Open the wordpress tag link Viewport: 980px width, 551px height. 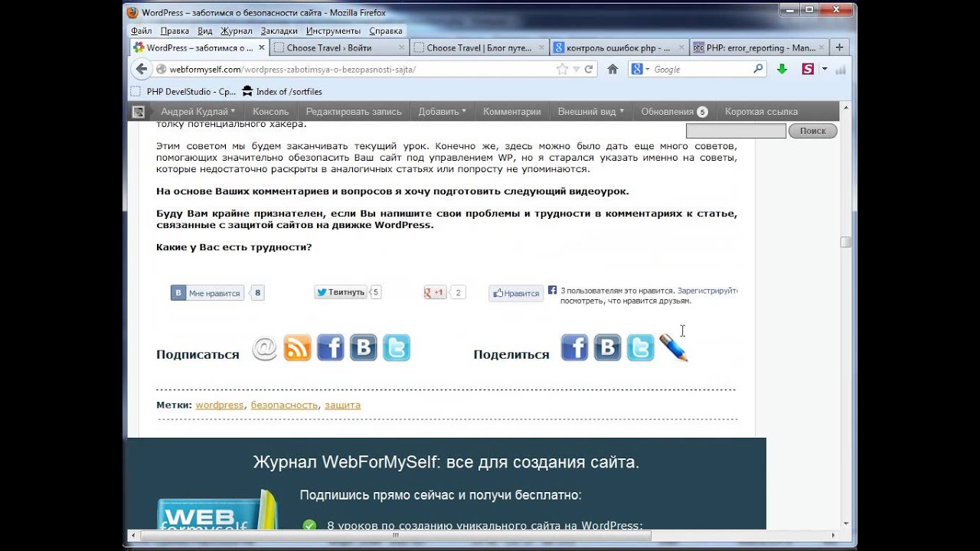220,405
